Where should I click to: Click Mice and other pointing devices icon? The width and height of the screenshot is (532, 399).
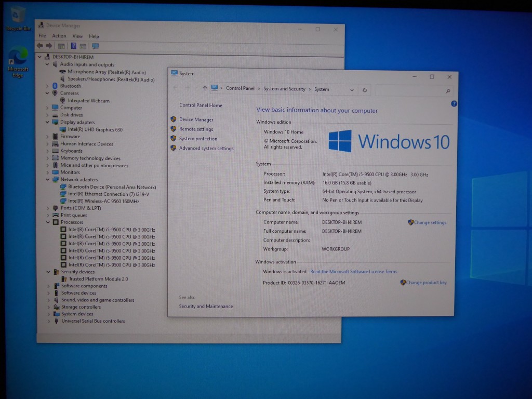pyautogui.click(x=55, y=165)
